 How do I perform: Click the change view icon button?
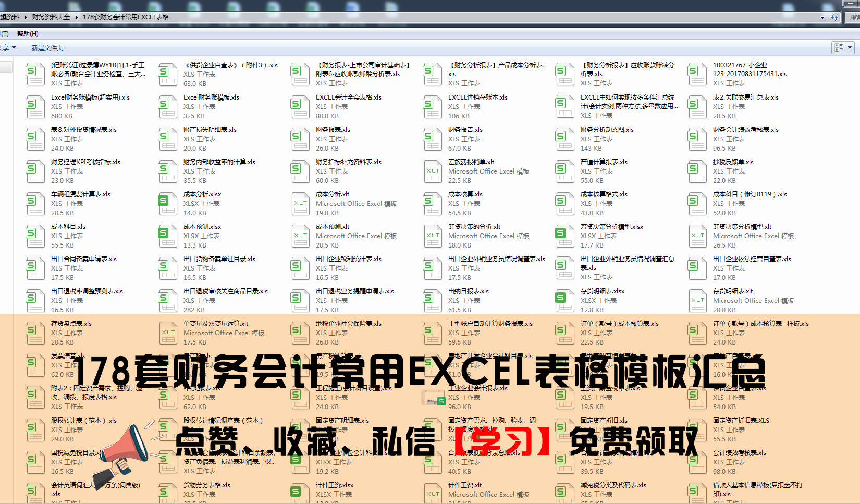838,47
